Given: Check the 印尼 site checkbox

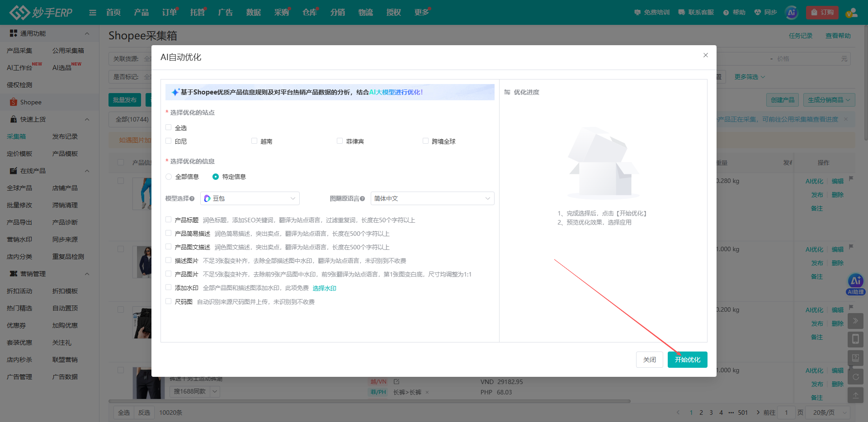Looking at the screenshot, I should (168, 141).
